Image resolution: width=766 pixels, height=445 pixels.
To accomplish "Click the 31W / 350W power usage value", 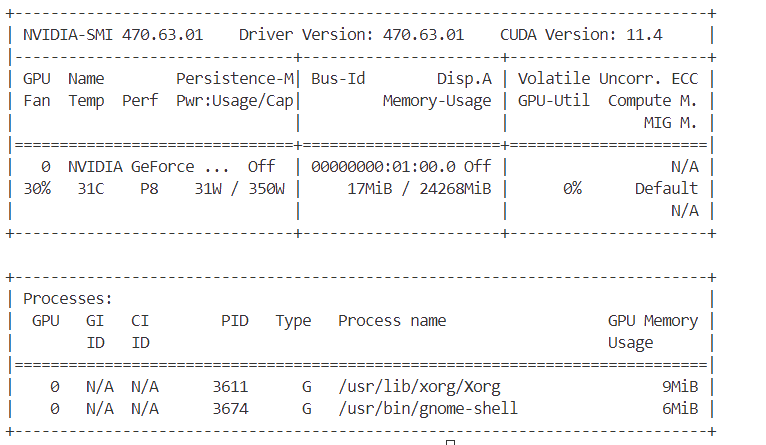I will pos(239,188).
